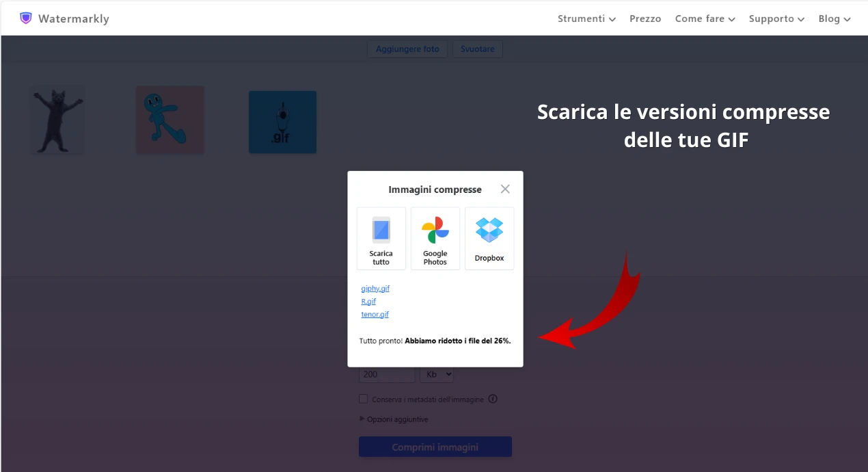
Task: Toggle Conserva i metadati dell'immagine checkbox
Action: point(364,399)
